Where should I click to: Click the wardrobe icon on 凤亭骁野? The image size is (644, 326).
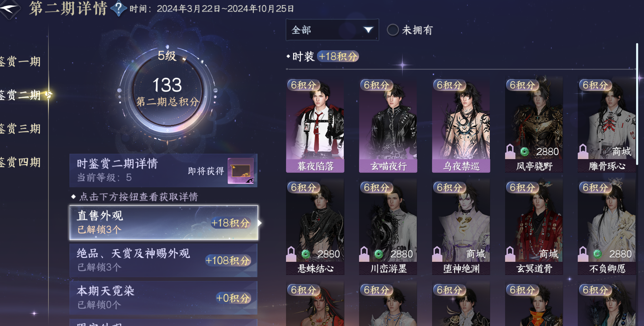[510, 151]
